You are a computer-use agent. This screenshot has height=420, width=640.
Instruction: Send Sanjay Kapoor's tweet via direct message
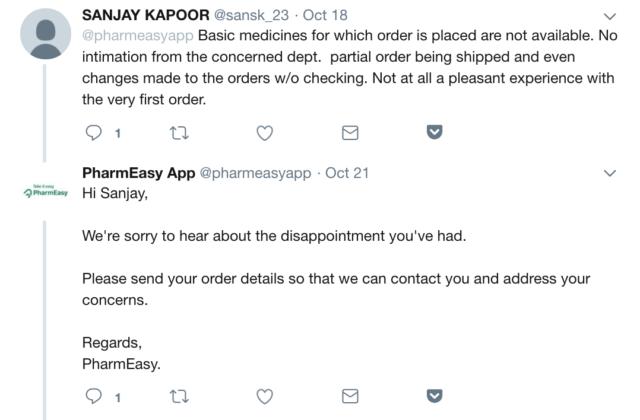(x=350, y=132)
